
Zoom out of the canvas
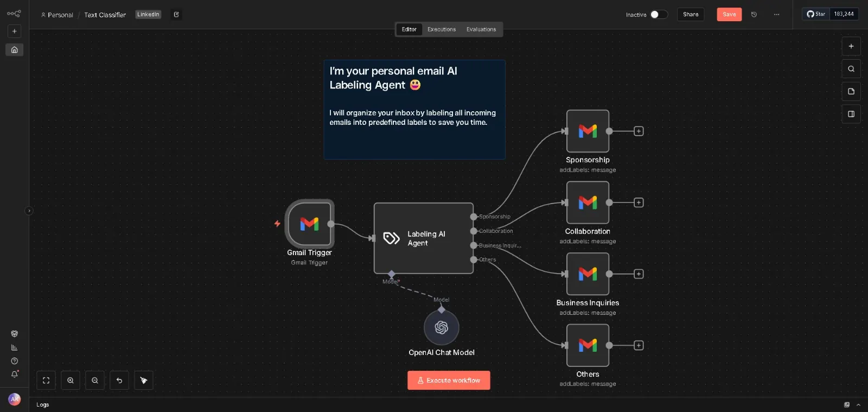(95, 381)
